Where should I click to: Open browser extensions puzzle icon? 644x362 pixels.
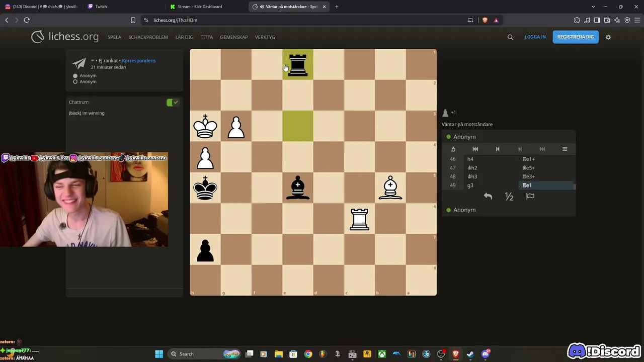[x=577, y=20]
